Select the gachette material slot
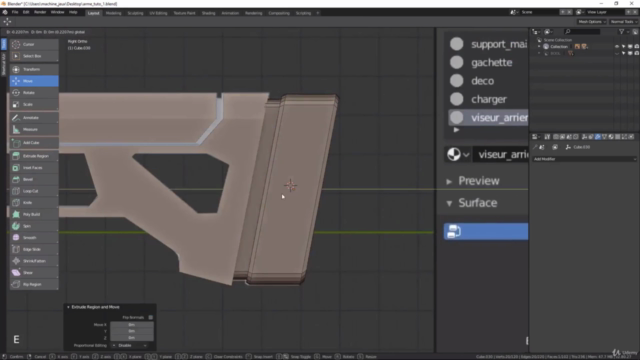 click(x=488, y=62)
